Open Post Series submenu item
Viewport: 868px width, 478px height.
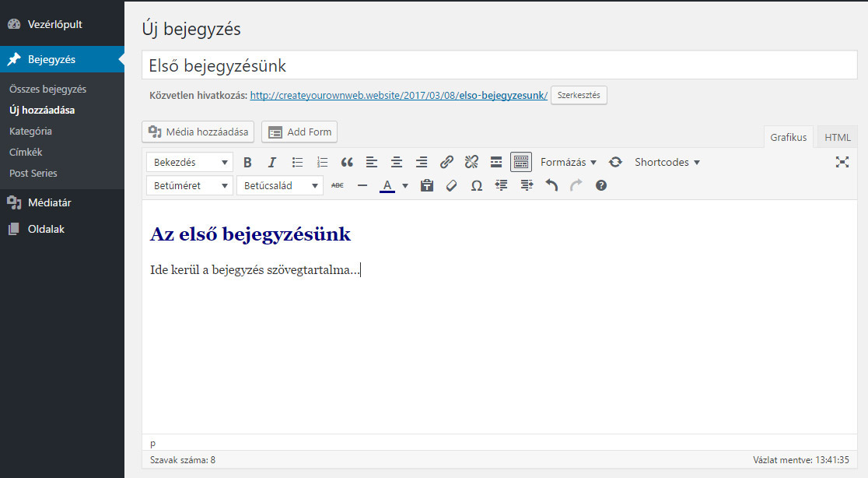(33, 174)
